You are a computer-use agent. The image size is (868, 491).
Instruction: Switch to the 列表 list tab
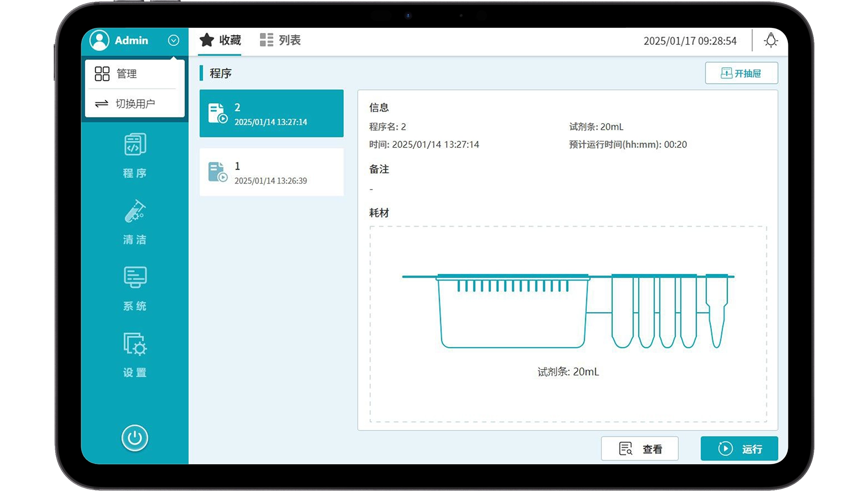pyautogui.click(x=281, y=40)
